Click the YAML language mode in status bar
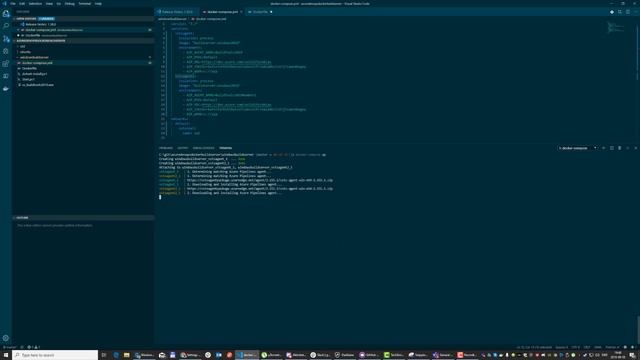Screen dimensions: 640x360 (598, 347)
